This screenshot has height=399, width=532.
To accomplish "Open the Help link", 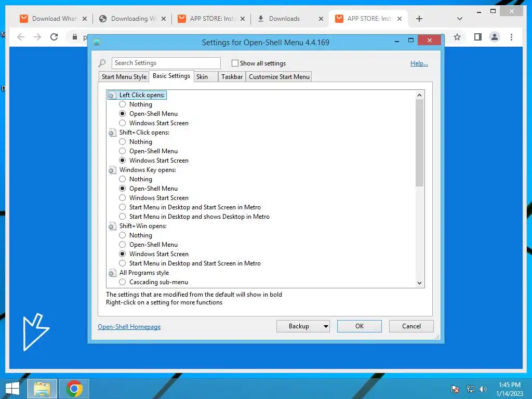I will click(x=419, y=63).
